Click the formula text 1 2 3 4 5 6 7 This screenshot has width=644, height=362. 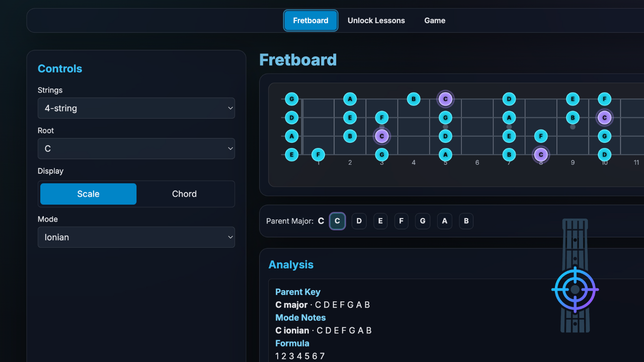coord(300,356)
